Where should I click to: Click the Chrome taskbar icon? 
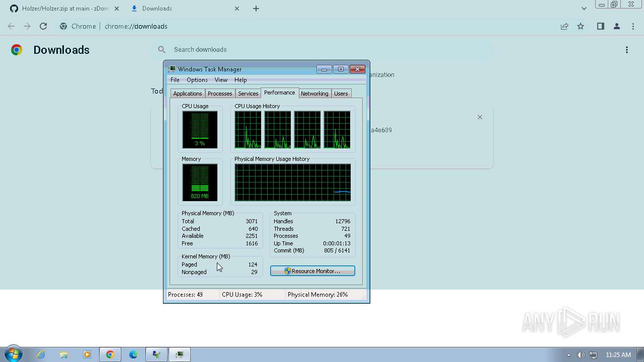coord(110,354)
